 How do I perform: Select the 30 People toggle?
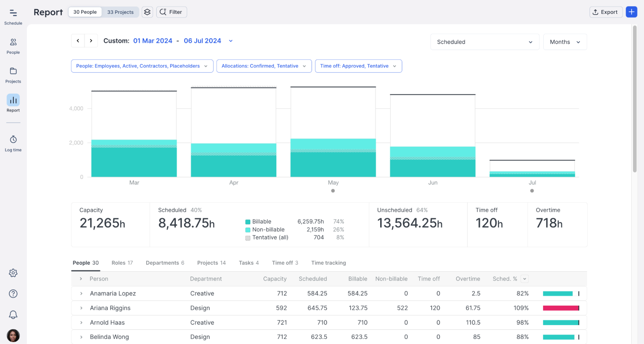[x=85, y=12]
